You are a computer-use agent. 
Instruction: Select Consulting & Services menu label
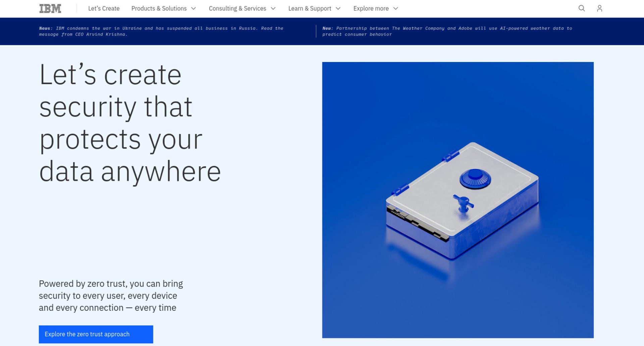pyautogui.click(x=237, y=8)
